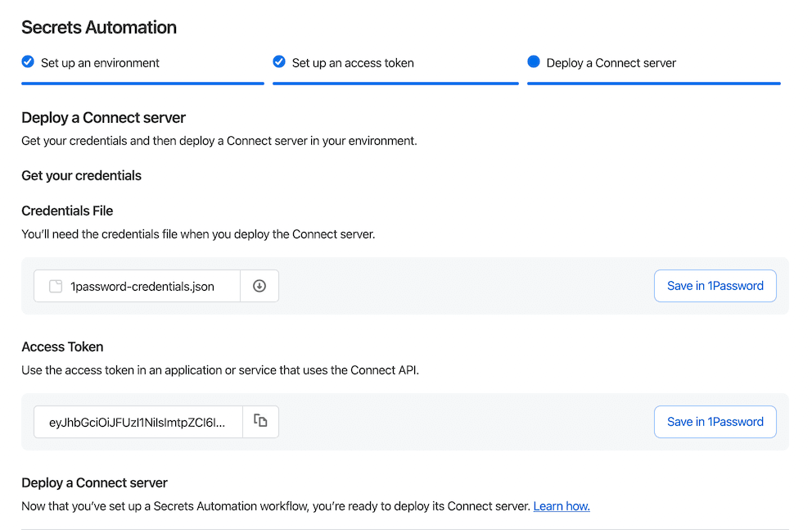Open the Learn how link
Viewport: 812px width, 530px height.
tap(562, 506)
